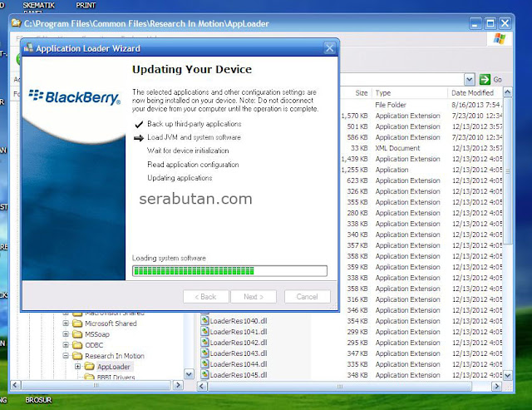The image size is (532, 410).
Task: Click the SKEMATIK desktop icon label
Action: click(x=39, y=6)
